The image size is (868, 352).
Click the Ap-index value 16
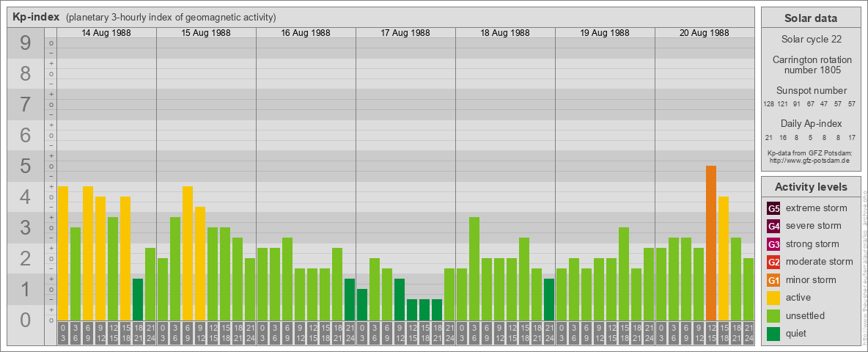783,137
